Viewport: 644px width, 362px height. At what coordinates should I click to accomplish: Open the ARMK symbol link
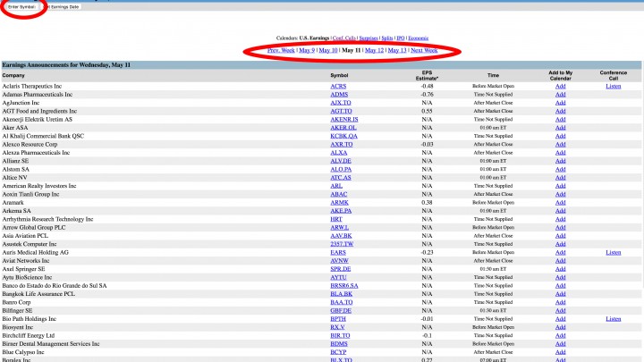click(x=339, y=202)
